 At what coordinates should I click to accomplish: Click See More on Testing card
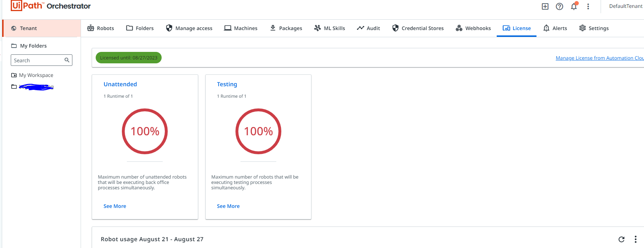228,206
